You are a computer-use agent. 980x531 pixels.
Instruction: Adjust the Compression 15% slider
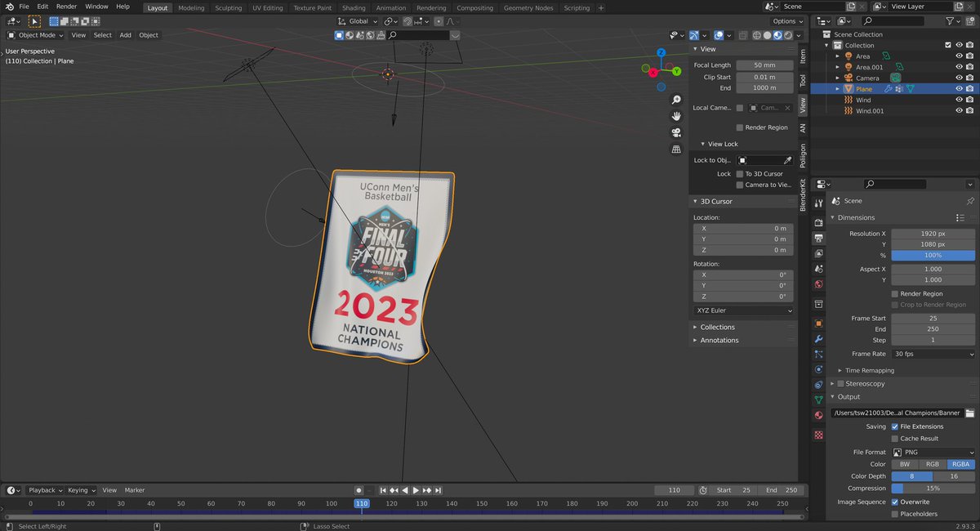933,489
